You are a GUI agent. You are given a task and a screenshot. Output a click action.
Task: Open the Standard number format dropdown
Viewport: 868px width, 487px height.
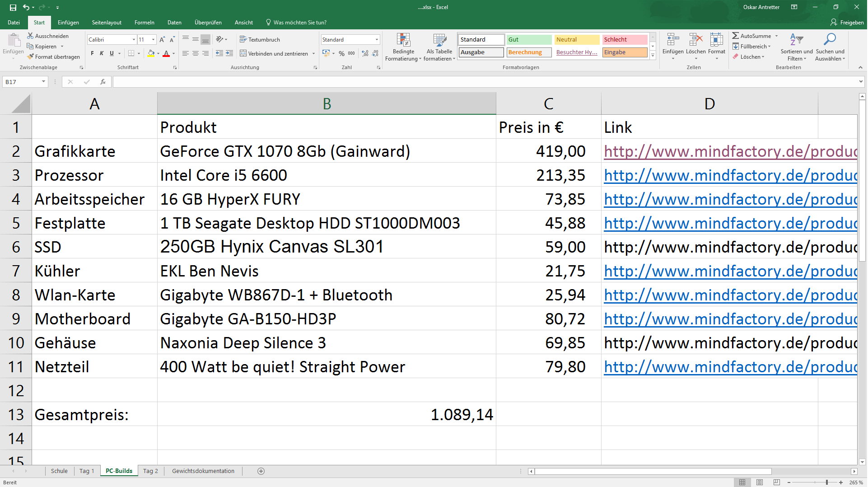pos(377,40)
